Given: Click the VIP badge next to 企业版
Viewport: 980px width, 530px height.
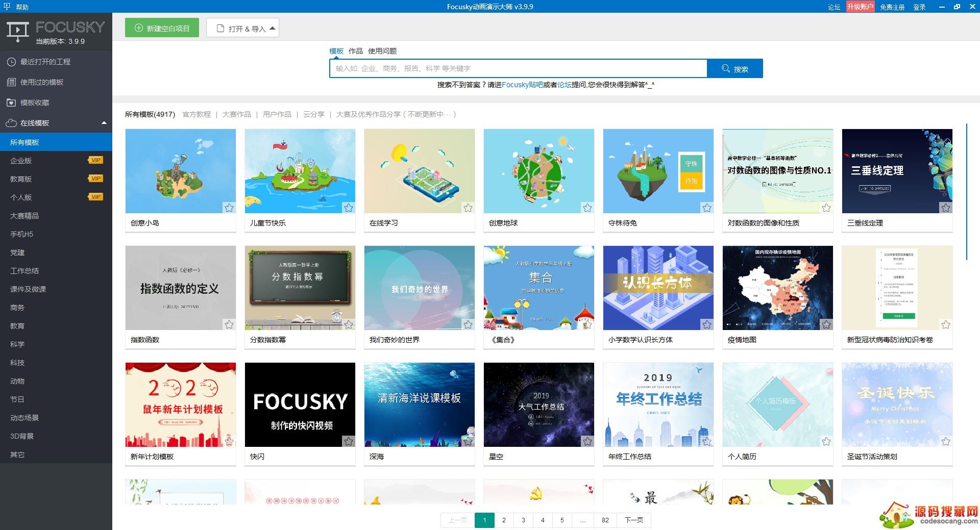Looking at the screenshot, I should [95, 160].
